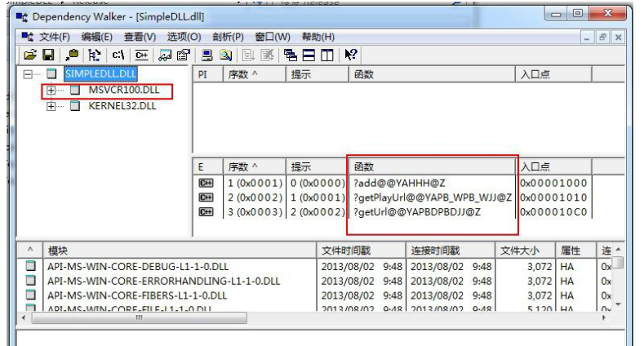Click the Dependency Walker title bar app icon
644x346 pixels.
pos(22,17)
